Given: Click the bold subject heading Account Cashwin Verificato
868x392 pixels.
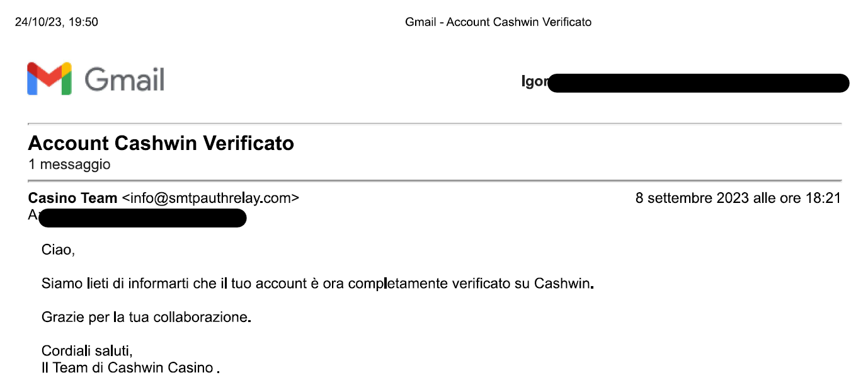Looking at the screenshot, I should pyautogui.click(x=161, y=144).
